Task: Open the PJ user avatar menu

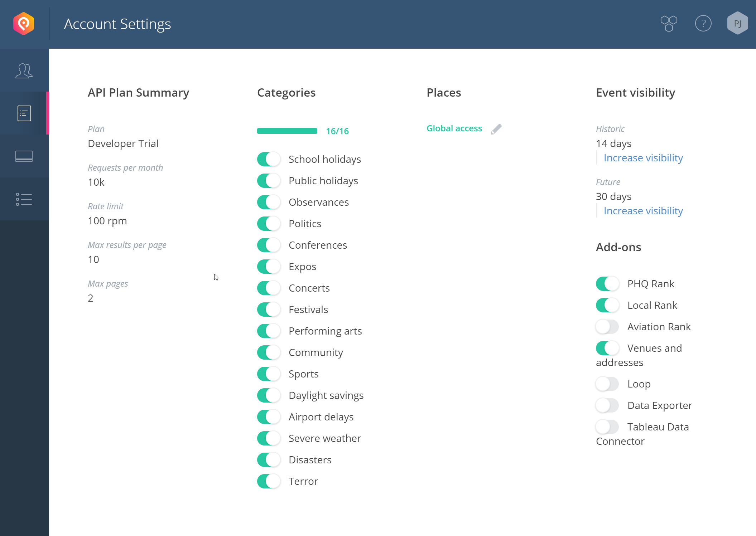Action: click(737, 24)
